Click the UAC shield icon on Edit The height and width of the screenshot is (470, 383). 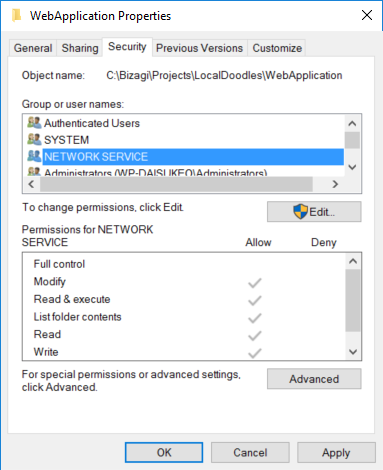pyautogui.click(x=300, y=211)
